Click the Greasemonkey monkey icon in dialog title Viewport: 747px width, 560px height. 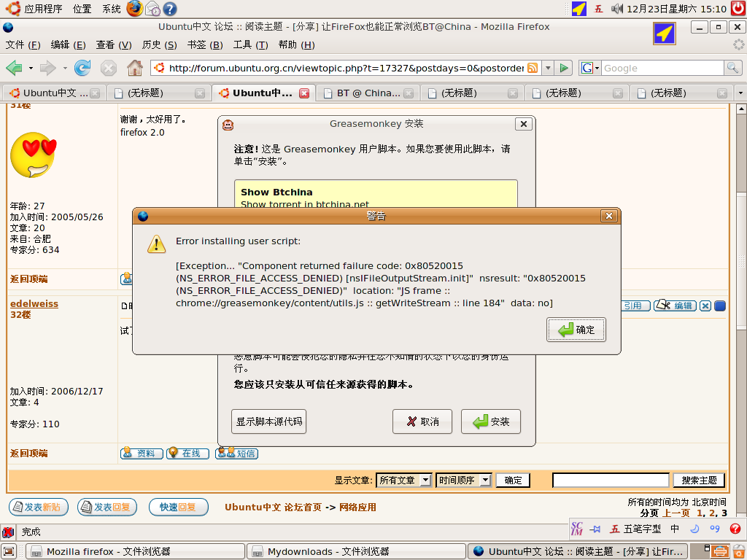(x=228, y=125)
